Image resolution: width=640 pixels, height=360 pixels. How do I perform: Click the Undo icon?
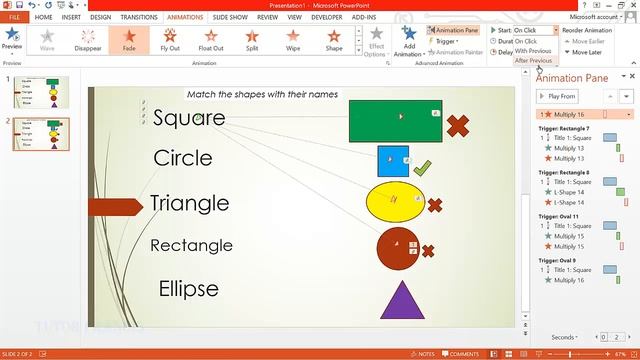point(32,5)
